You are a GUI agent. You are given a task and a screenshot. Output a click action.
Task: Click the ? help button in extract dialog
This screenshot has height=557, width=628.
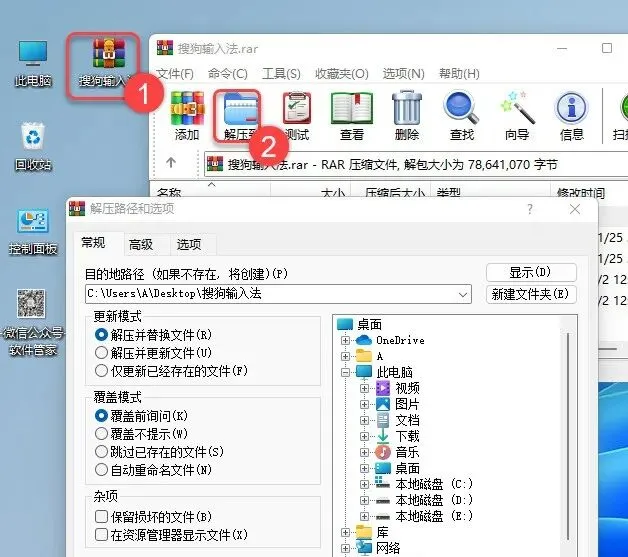pos(530,209)
